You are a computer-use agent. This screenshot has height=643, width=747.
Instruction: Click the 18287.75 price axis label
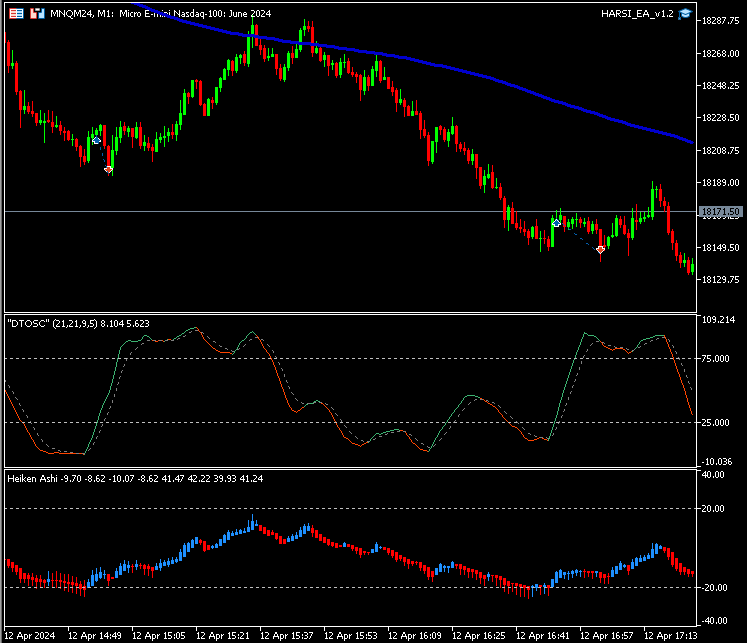[x=721, y=21]
